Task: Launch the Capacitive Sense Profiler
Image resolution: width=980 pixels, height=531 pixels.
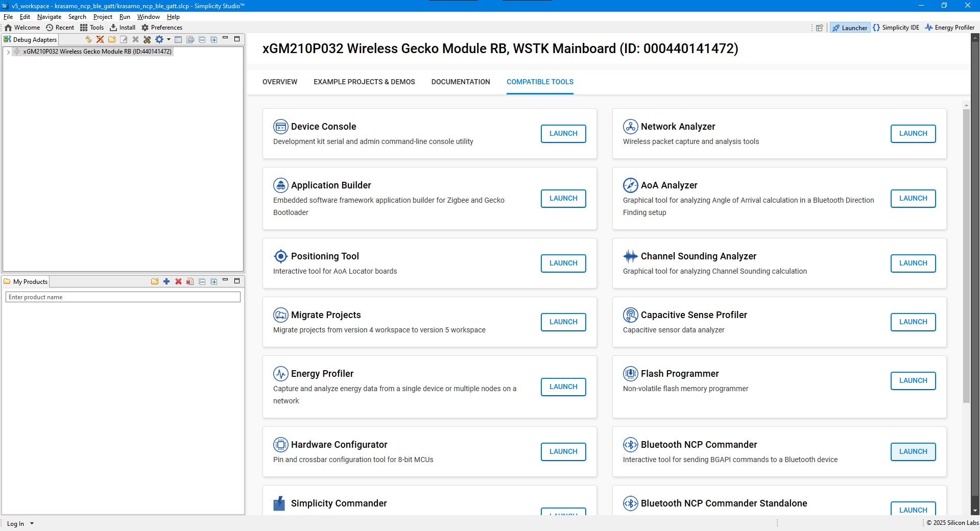Action: (913, 322)
